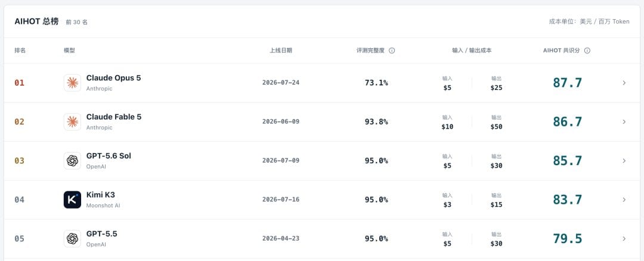Click the 排名 column header
This screenshot has width=644, height=261.
pyautogui.click(x=20, y=51)
